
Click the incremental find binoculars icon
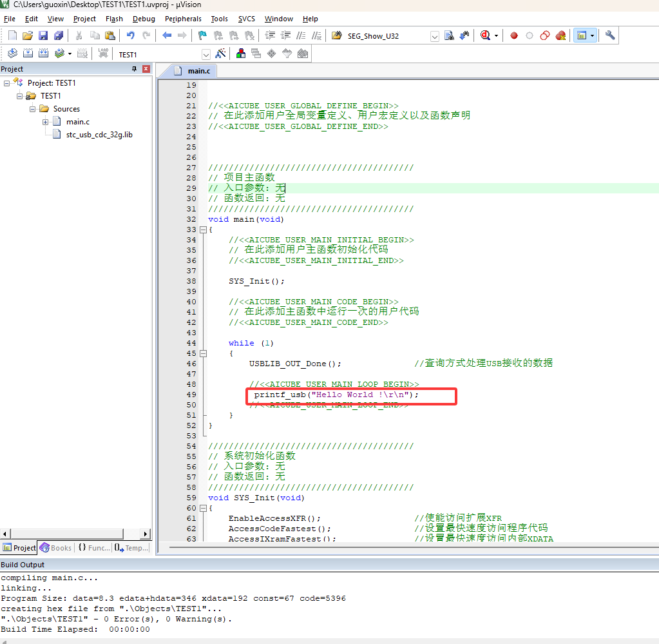click(464, 35)
